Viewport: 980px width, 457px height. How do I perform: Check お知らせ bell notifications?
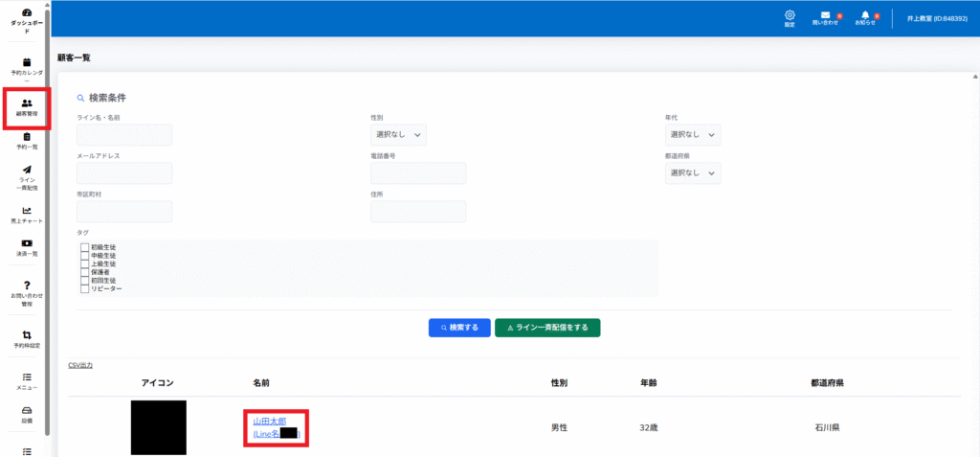[865, 15]
